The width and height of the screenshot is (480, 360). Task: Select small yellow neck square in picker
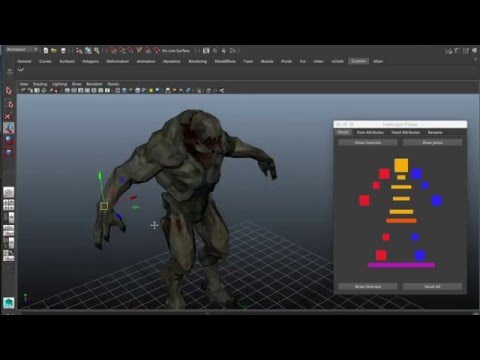click(x=401, y=177)
